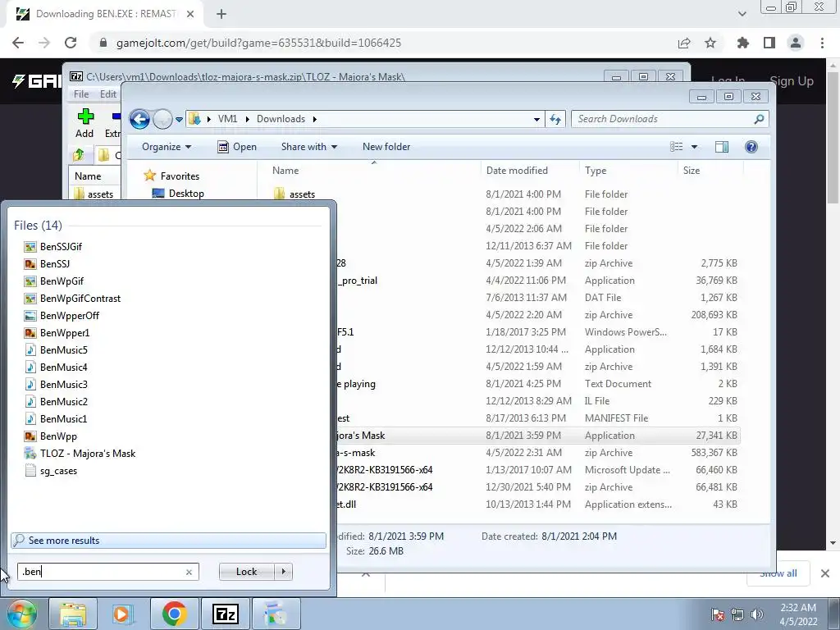Expand the Share with dropdown
The height and width of the screenshot is (630, 840).
(309, 147)
